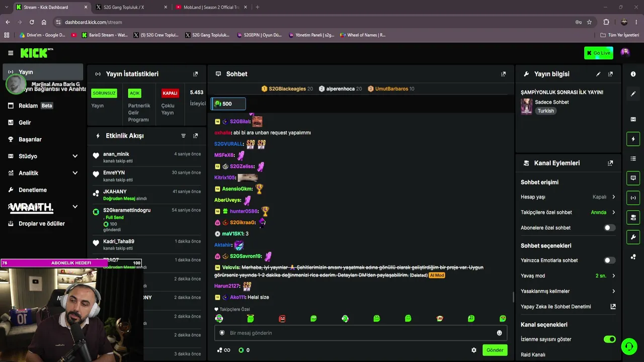The width and height of the screenshot is (644, 362).
Task: Click the pencil icon in right rail
Action: (x=633, y=94)
